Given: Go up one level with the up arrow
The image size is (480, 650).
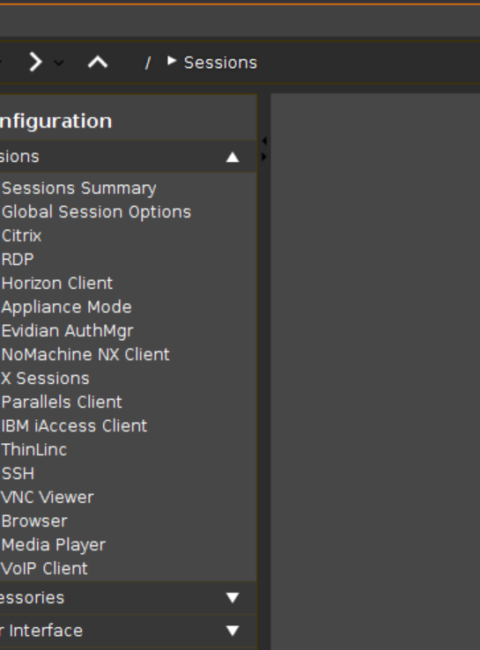Looking at the screenshot, I should (98, 63).
